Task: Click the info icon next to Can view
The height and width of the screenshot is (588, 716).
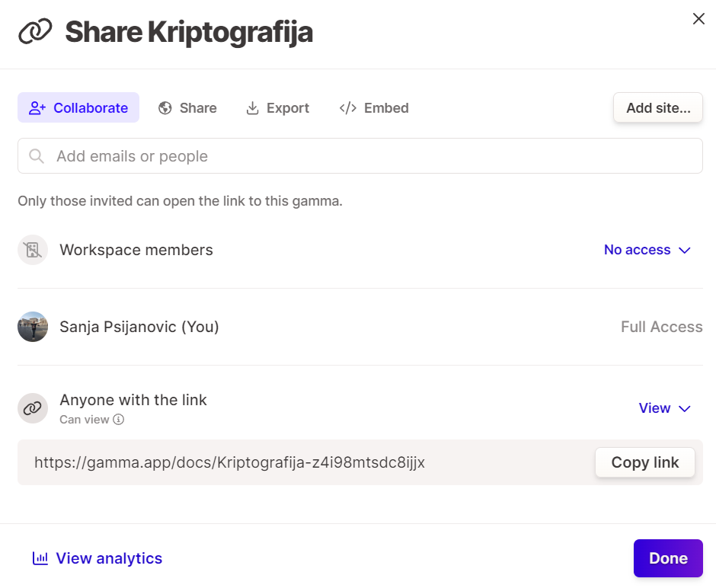Action: point(119,420)
